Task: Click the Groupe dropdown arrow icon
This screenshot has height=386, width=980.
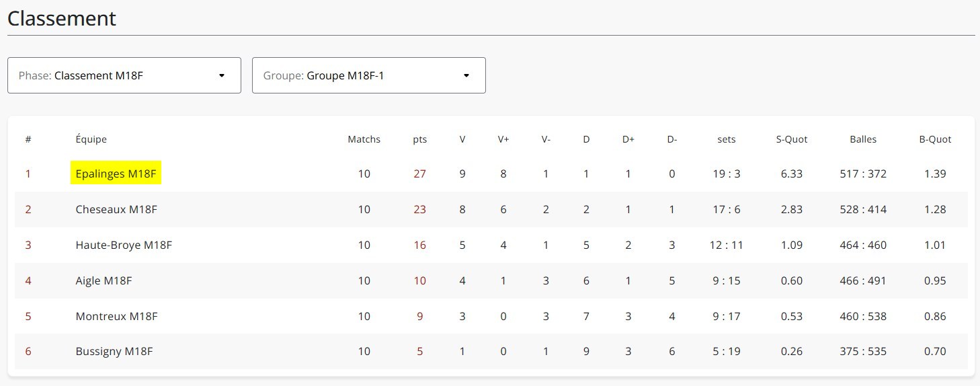Action: click(466, 75)
